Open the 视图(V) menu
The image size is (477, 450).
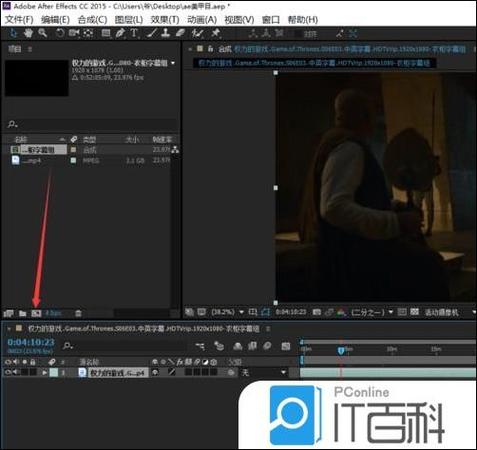click(239, 20)
